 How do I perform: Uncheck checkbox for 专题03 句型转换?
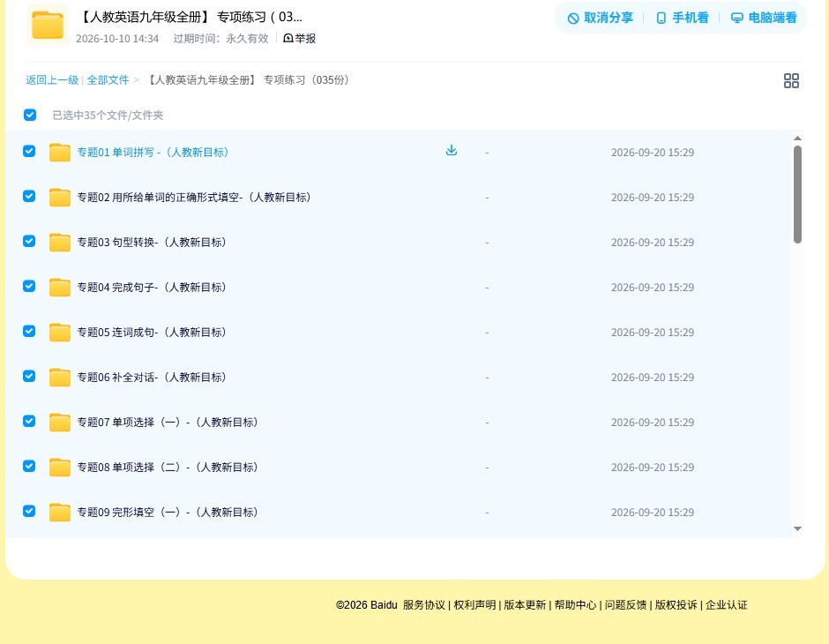coord(30,241)
